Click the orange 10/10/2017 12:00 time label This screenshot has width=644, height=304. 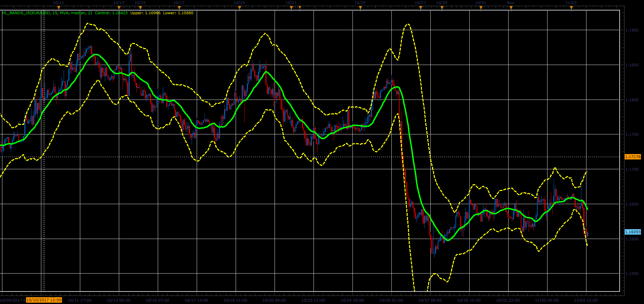pyautogui.click(x=44, y=300)
